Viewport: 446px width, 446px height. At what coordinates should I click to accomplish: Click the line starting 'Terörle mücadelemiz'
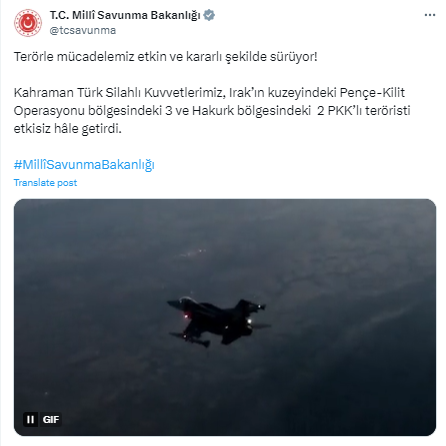[x=166, y=57]
